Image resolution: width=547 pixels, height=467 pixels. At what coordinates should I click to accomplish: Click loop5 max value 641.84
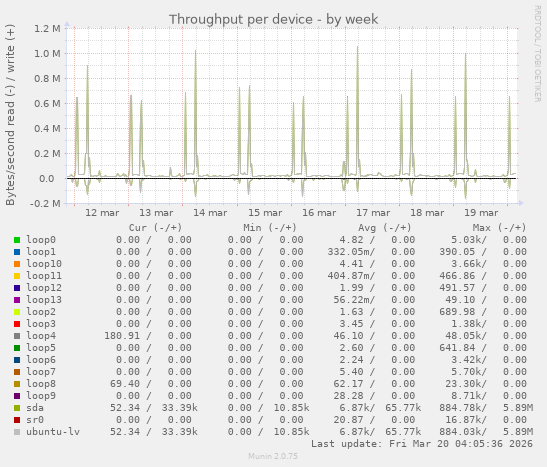pos(457,348)
